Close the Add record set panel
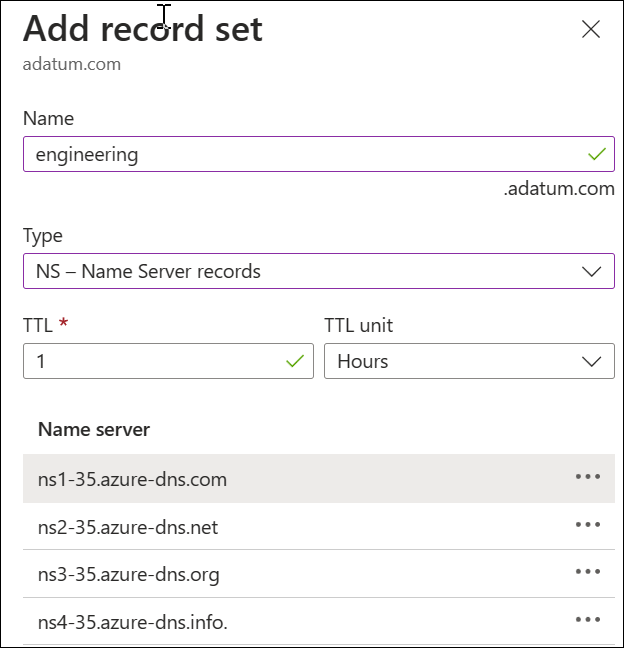 coord(591,29)
